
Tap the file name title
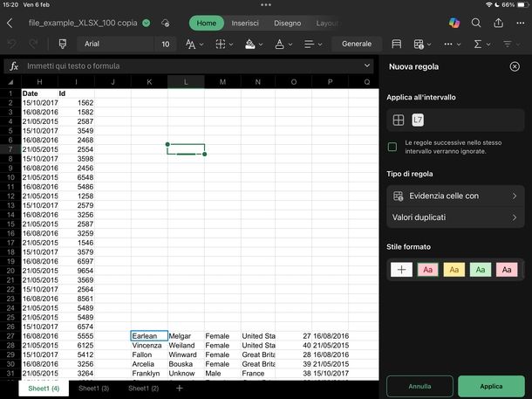(x=83, y=23)
